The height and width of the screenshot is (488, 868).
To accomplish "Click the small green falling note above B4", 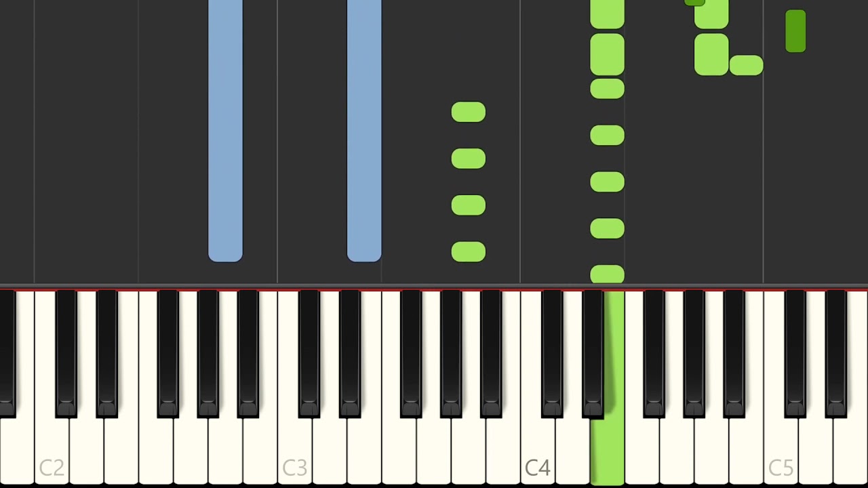I will tap(747, 65).
